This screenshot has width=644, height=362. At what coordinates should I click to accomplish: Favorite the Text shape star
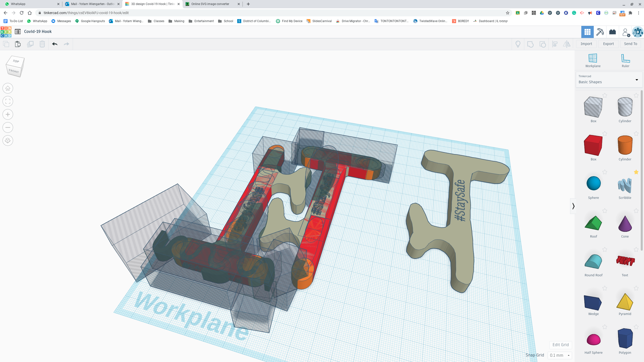pos(636,249)
